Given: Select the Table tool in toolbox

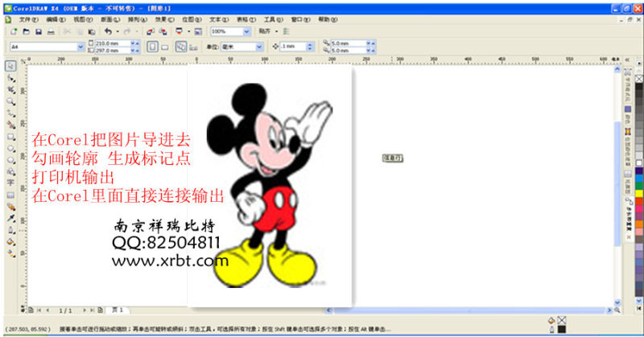Looking at the screenshot, I should (x=10, y=195).
